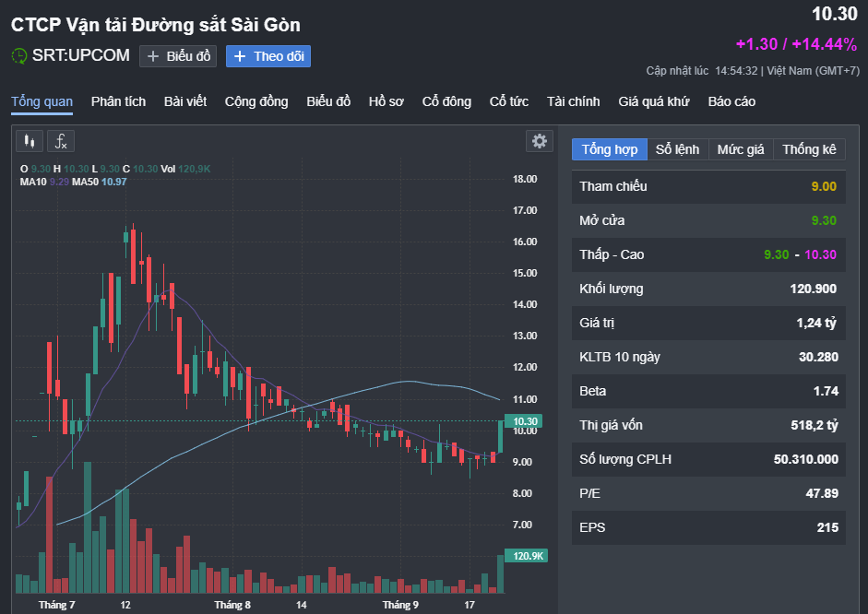Image resolution: width=868 pixels, height=614 pixels.
Task: Click the Beta value 1.74
Action: pos(826,391)
